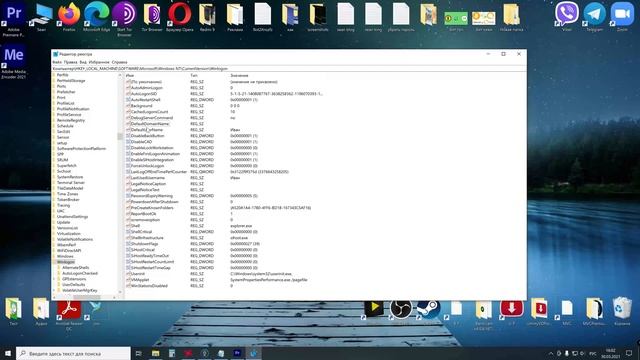Open Task View on taskbar

point(138,353)
